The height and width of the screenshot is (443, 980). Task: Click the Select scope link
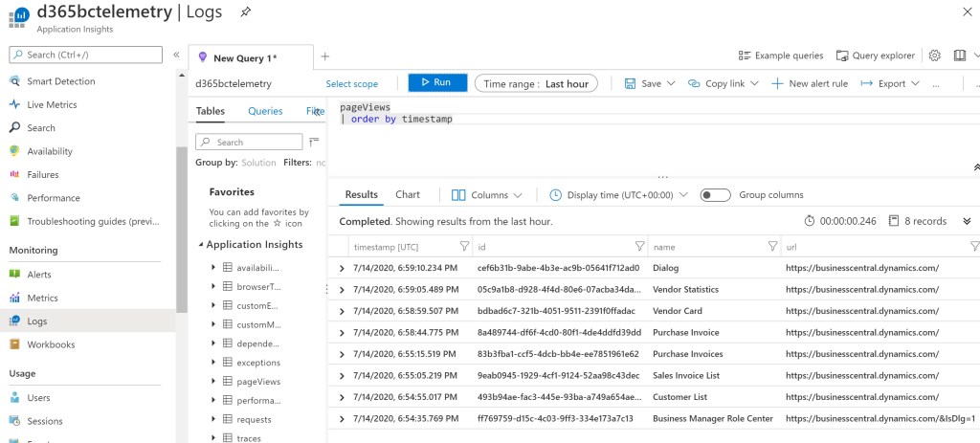point(351,84)
